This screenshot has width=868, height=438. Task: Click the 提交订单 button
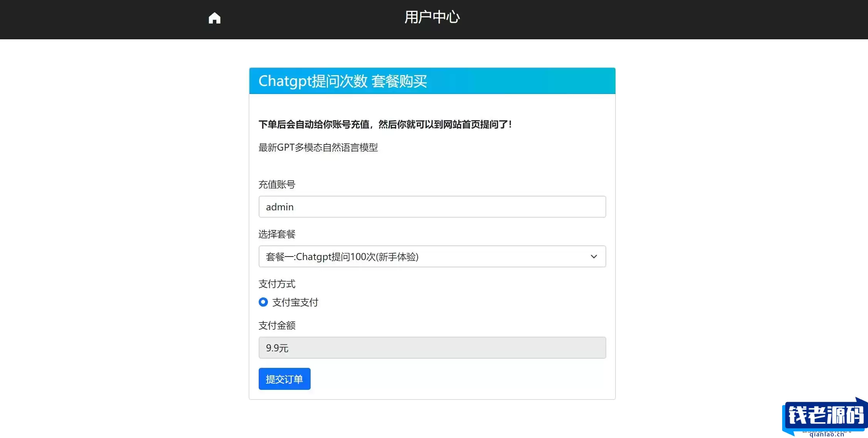tap(284, 379)
